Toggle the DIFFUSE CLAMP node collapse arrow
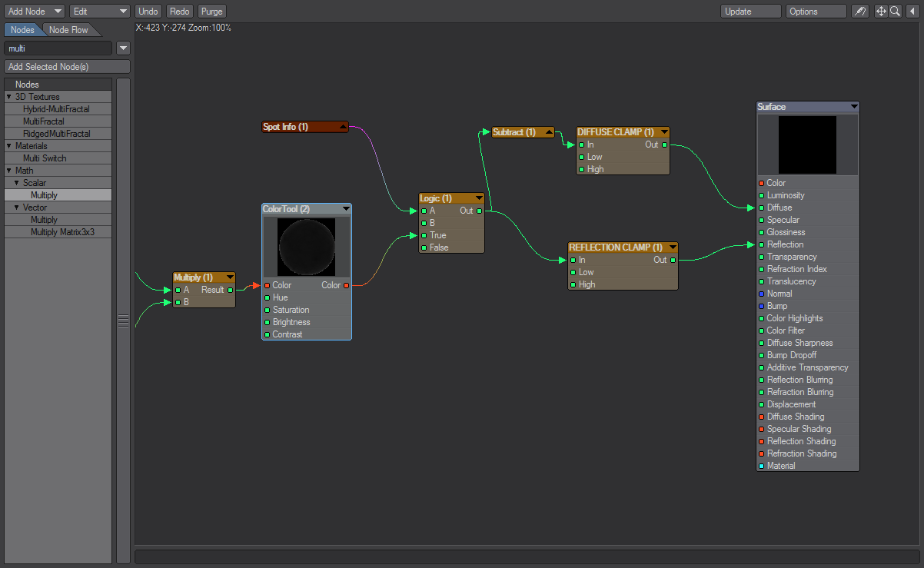This screenshot has width=924, height=568. pos(663,132)
